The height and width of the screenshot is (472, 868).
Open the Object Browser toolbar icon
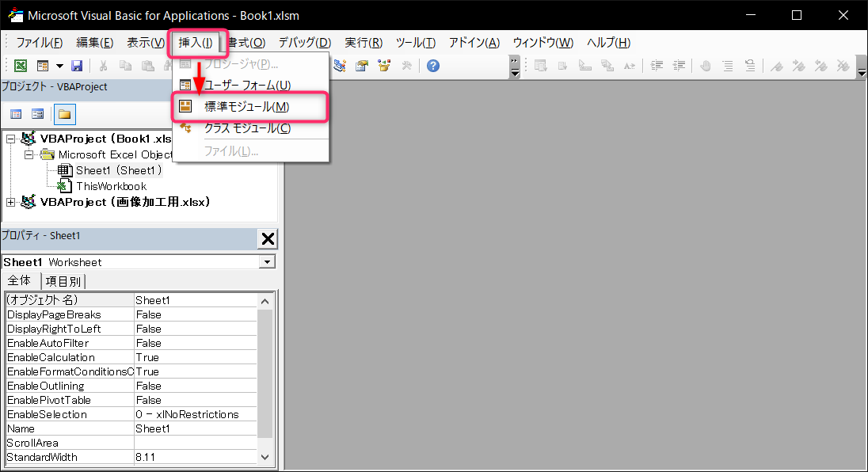pyautogui.click(x=384, y=66)
